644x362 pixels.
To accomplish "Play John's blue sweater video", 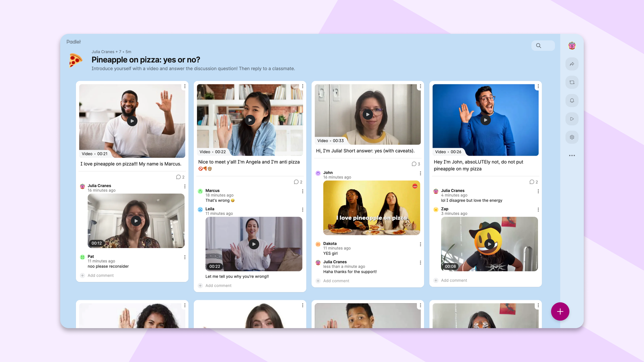I will tap(485, 120).
